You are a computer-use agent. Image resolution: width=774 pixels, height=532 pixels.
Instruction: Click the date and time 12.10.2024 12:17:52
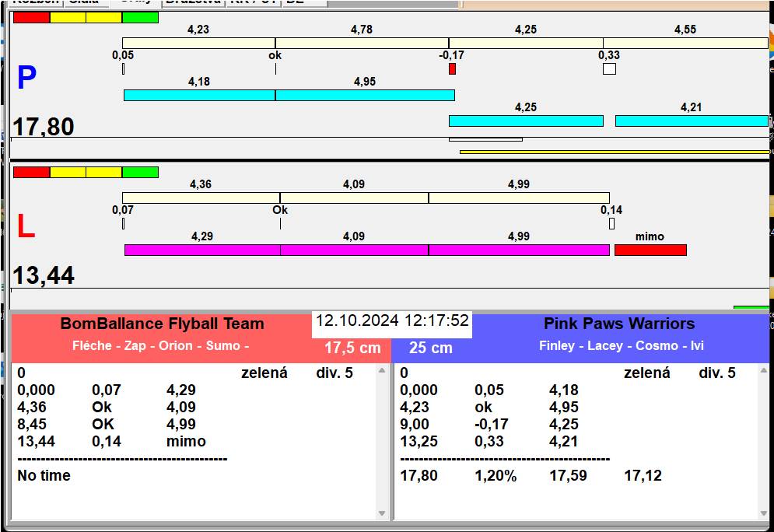[392, 320]
